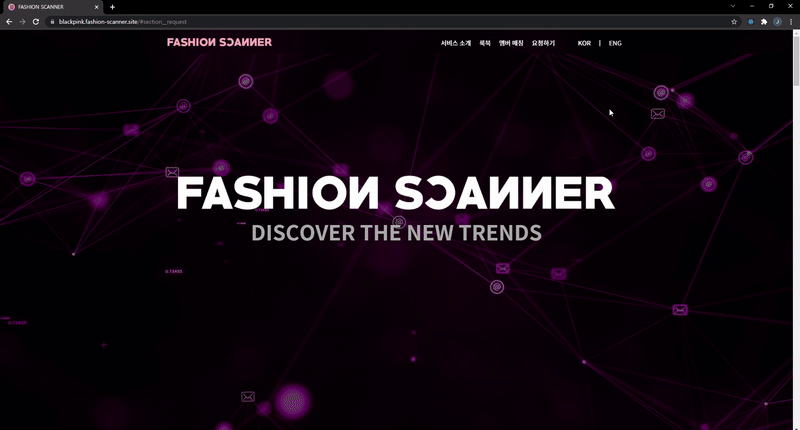The height and width of the screenshot is (430, 800).
Task: Click the pink FASHION SCANNER header logo
Action: (x=219, y=42)
